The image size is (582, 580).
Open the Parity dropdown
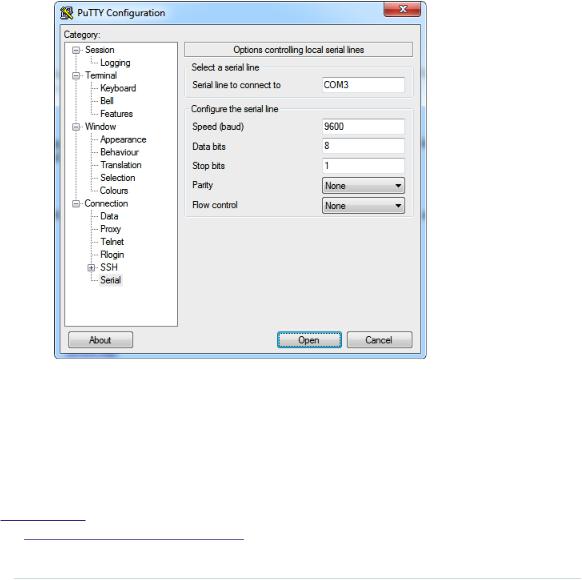pos(363,186)
